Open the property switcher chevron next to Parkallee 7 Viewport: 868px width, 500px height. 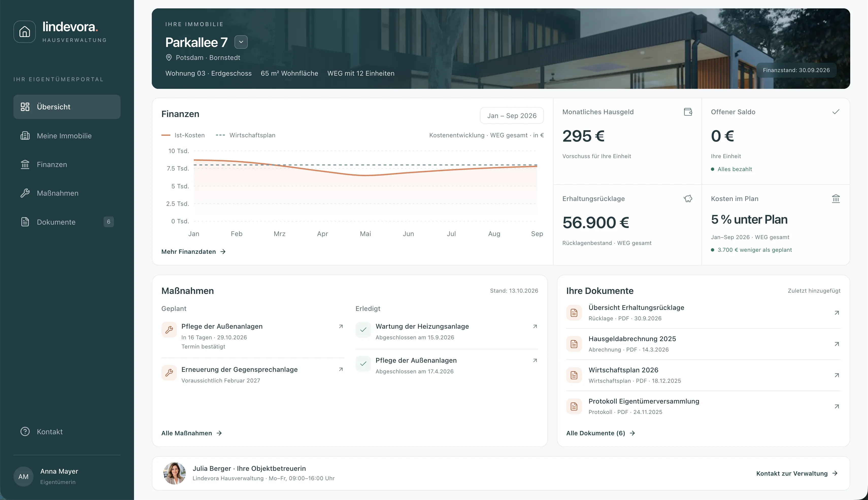pos(241,42)
